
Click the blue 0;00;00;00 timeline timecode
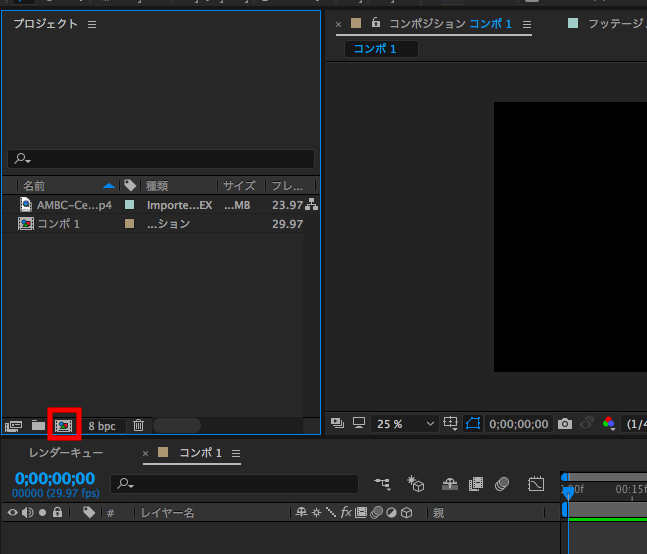pos(55,479)
